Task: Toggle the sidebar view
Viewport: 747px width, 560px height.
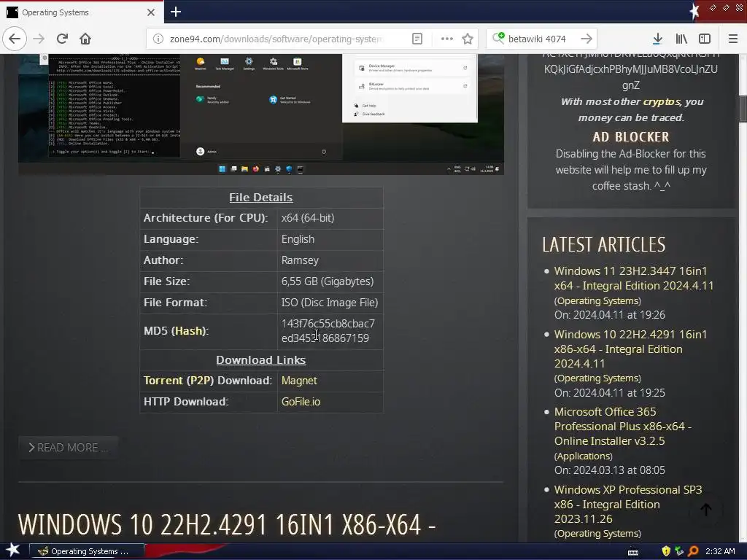Action: pyautogui.click(x=705, y=39)
